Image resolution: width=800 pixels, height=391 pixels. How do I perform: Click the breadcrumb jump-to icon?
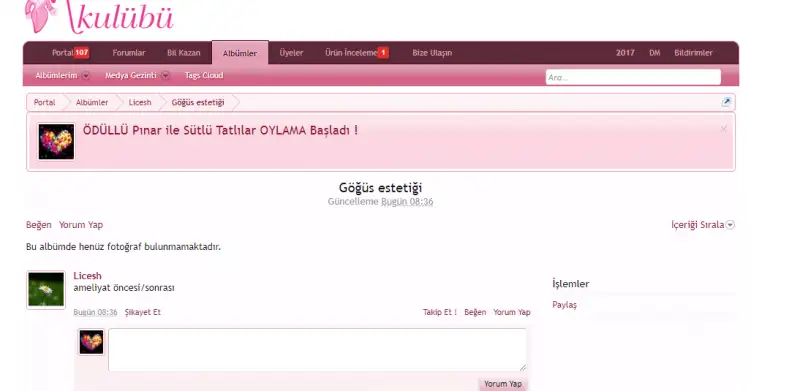click(726, 102)
